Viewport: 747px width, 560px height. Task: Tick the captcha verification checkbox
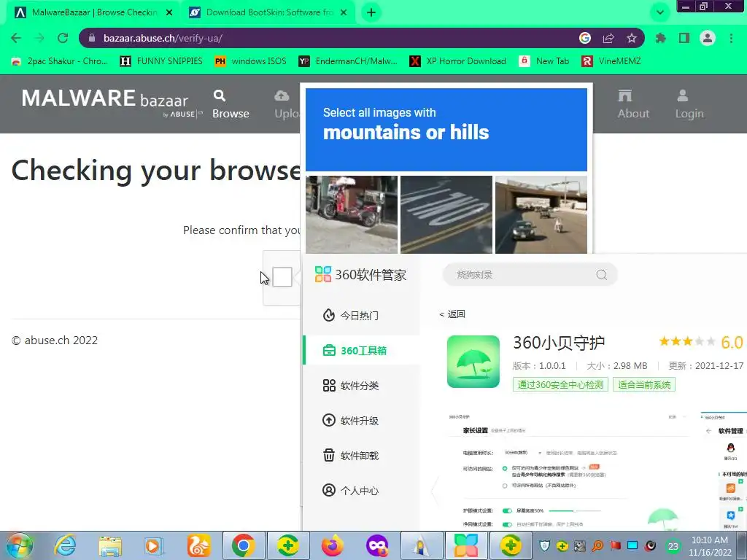[282, 277]
